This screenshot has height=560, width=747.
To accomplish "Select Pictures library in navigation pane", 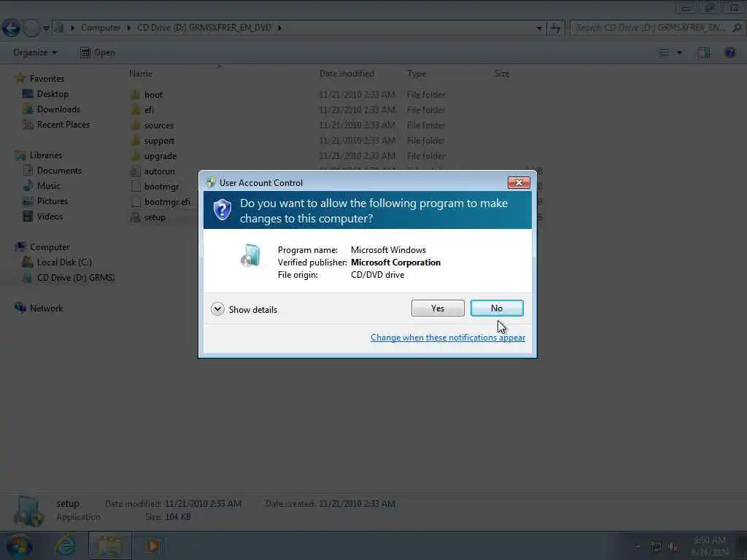I will [x=53, y=201].
